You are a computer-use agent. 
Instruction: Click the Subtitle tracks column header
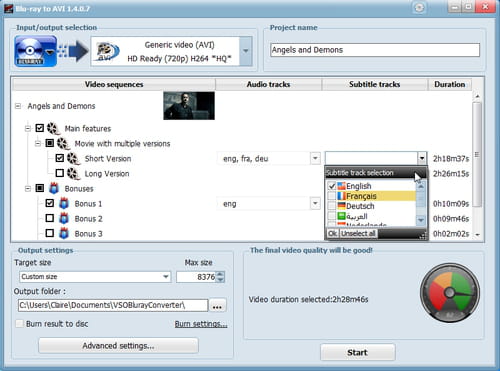click(x=374, y=84)
